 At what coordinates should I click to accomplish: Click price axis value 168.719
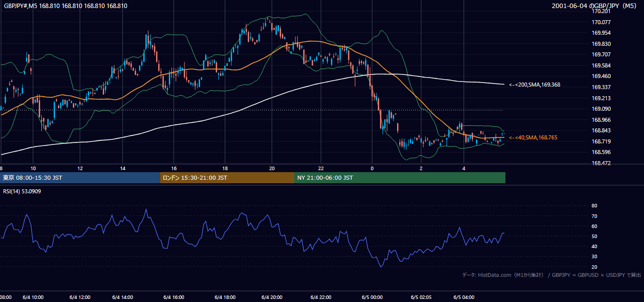(x=601, y=141)
